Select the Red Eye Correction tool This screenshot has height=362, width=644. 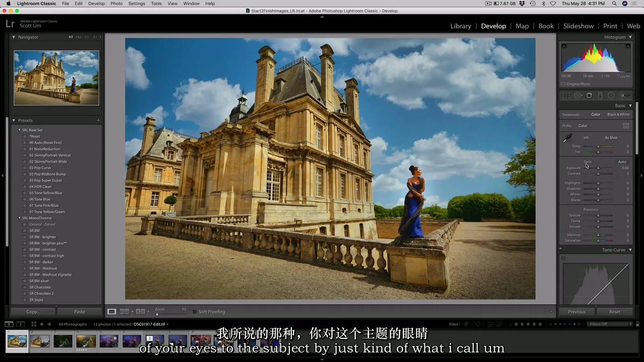[x=589, y=96]
